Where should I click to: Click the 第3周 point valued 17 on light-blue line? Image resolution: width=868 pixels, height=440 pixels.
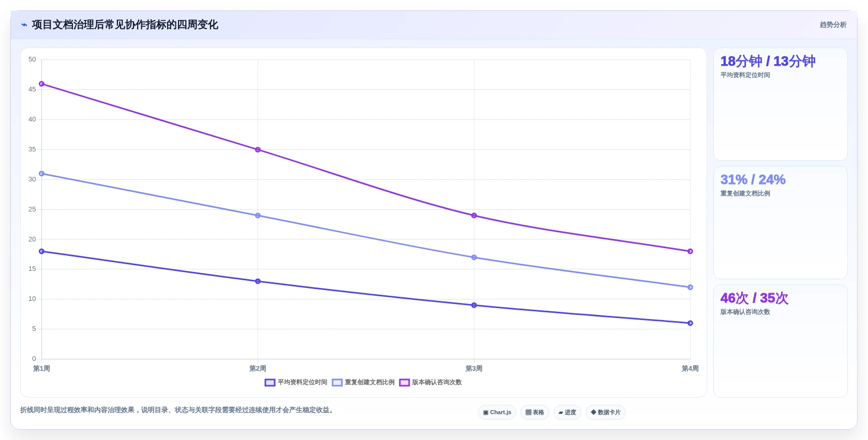pyautogui.click(x=474, y=257)
